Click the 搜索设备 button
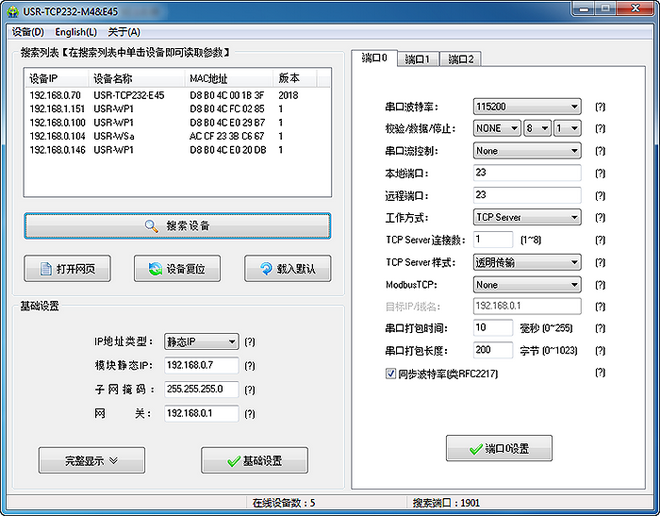 tap(177, 226)
